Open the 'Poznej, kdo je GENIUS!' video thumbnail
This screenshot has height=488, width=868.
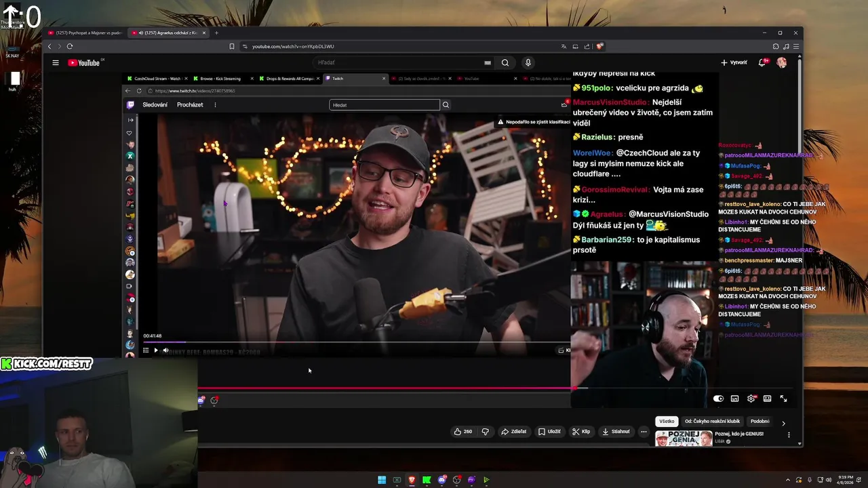click(684, 439)
